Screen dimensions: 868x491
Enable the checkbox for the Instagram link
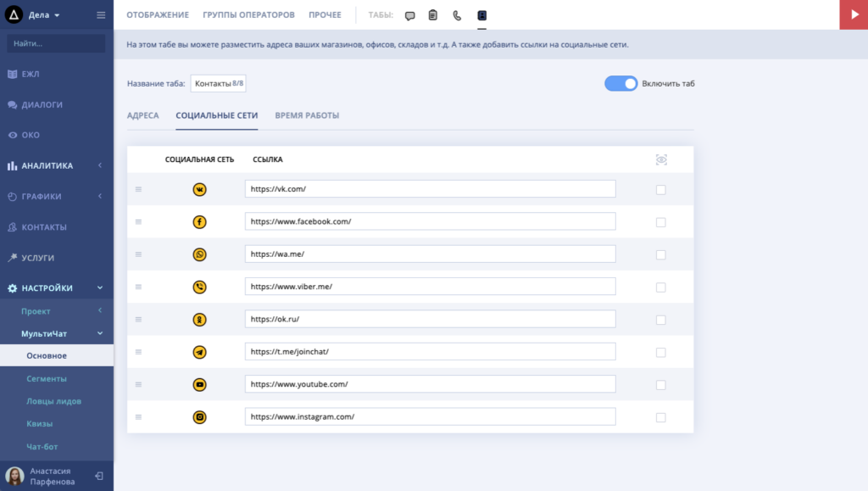[x=660, y=417]
